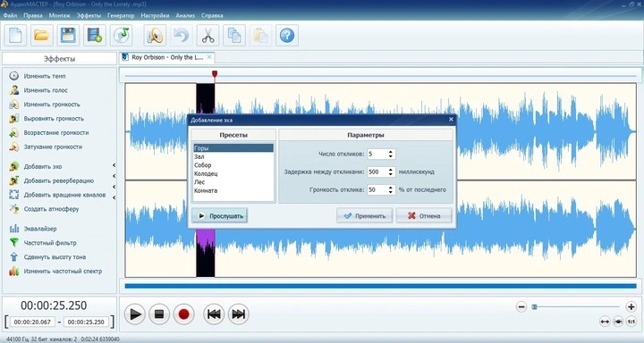Close the Roy Orbison track tab

[x=209, y=57]
